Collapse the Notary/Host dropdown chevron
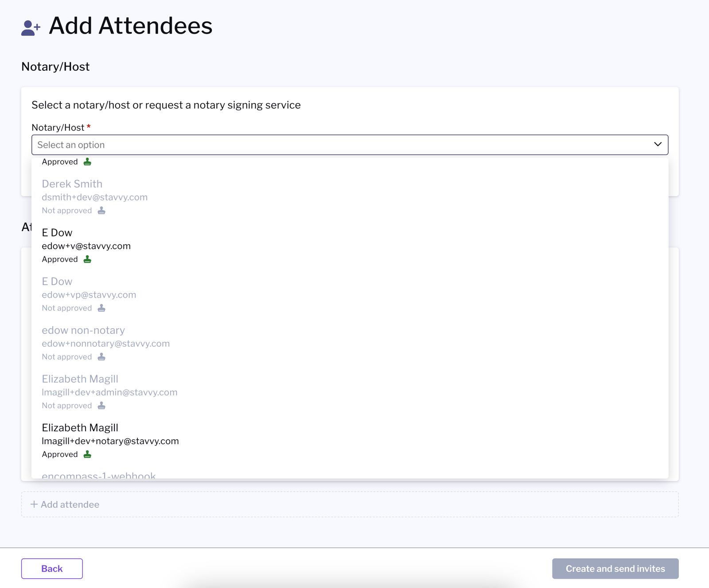Image resolution: width=709 pixels, height=588 pixels. click(658, 144)
